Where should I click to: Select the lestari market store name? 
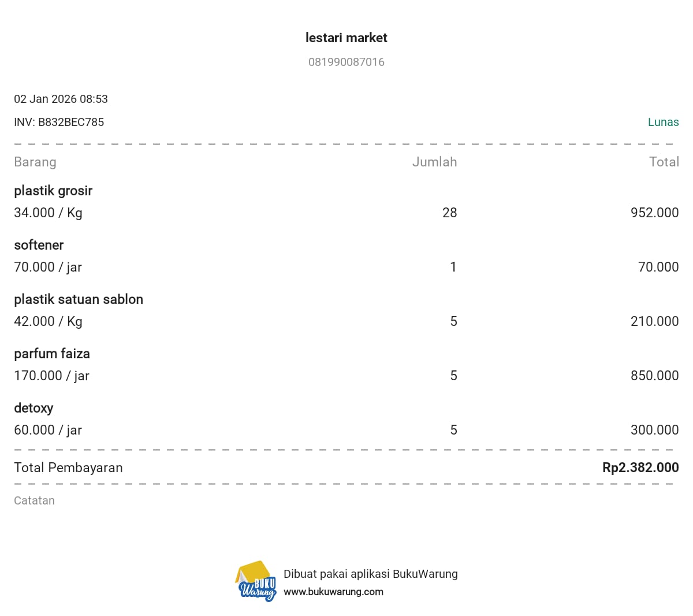click(x=346, y=38)
